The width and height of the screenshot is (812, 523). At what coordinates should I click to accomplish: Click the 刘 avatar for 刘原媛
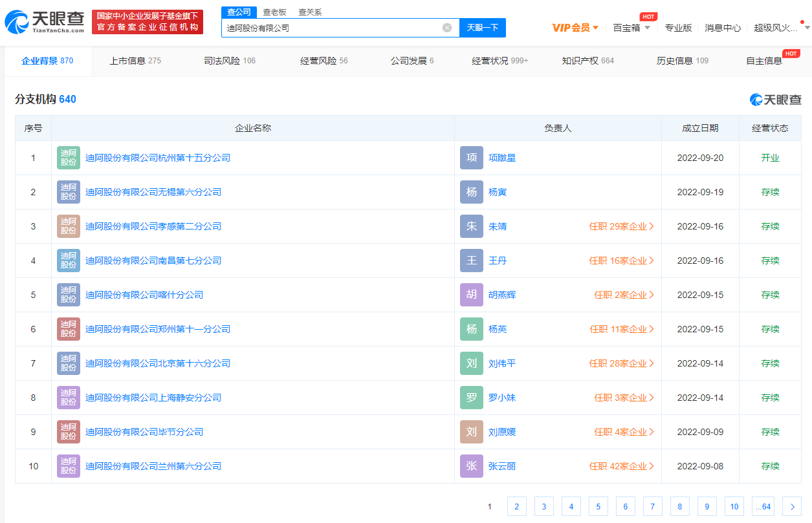[x=472, y=432]
